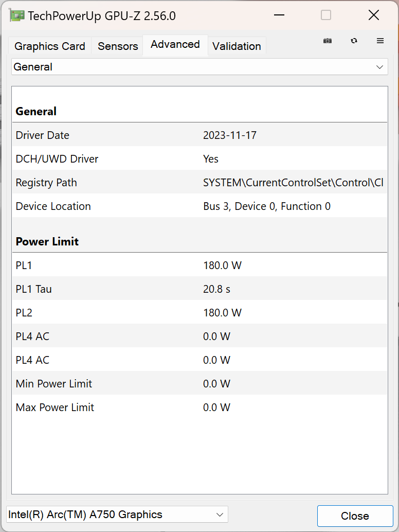Go to the Validation tab
The height and width of the screenshot is (532, 399).
(x=237, y=46)
